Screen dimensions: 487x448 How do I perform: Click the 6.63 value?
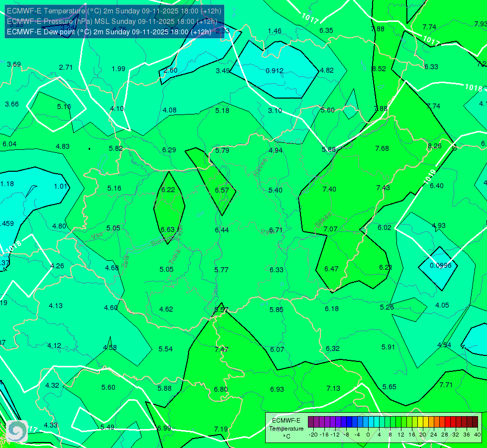[x=168, y=230]
